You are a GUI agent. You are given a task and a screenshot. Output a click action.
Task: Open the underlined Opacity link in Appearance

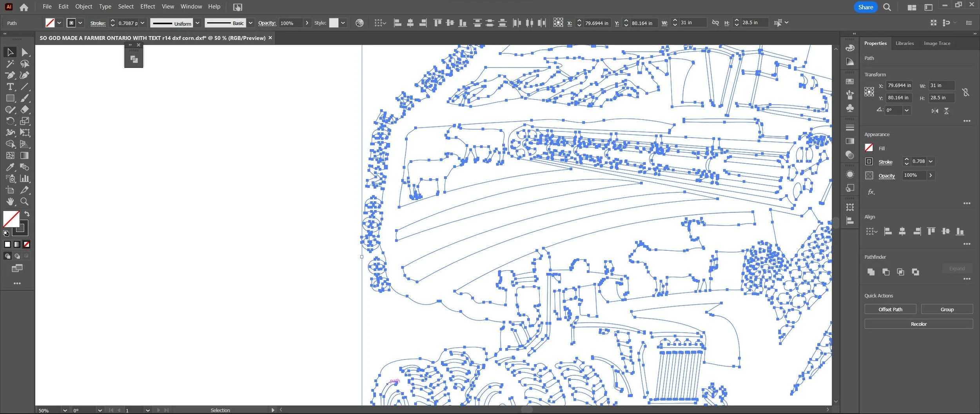pyautogui.click(x=887, y=176)
